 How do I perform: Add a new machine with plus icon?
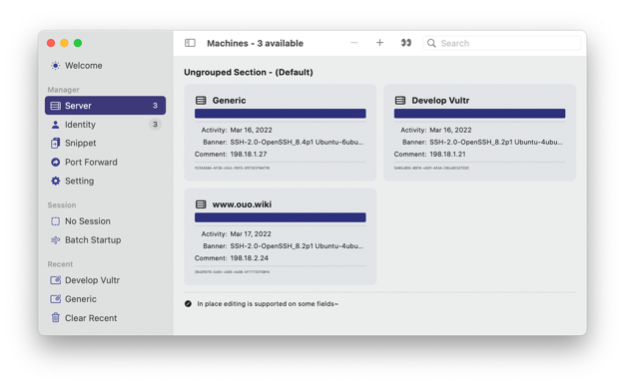[x=379, y=43]
